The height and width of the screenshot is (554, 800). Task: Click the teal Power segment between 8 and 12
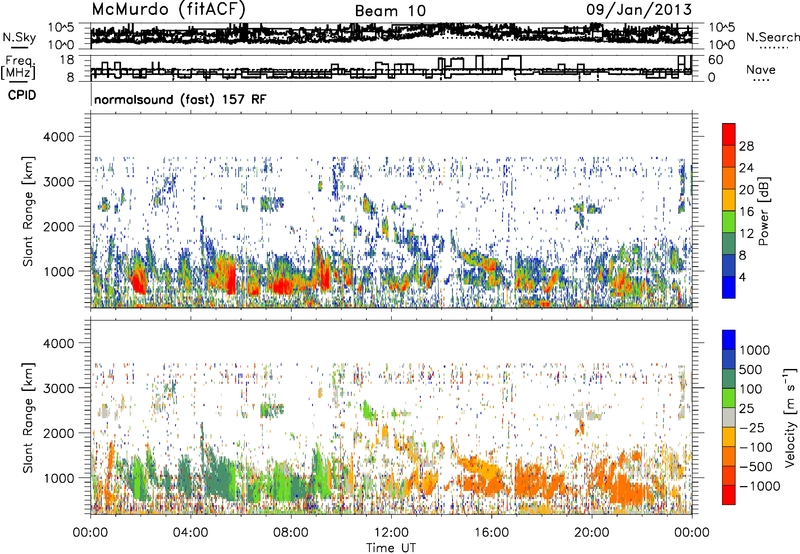click(x=729, y=243)
